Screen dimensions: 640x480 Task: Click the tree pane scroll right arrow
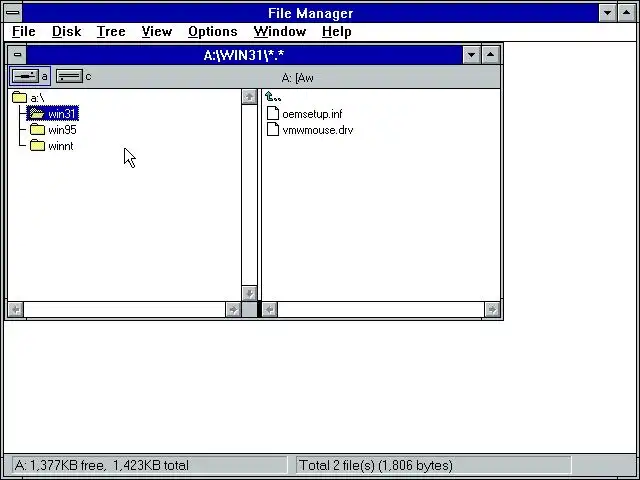click(233, 309)
